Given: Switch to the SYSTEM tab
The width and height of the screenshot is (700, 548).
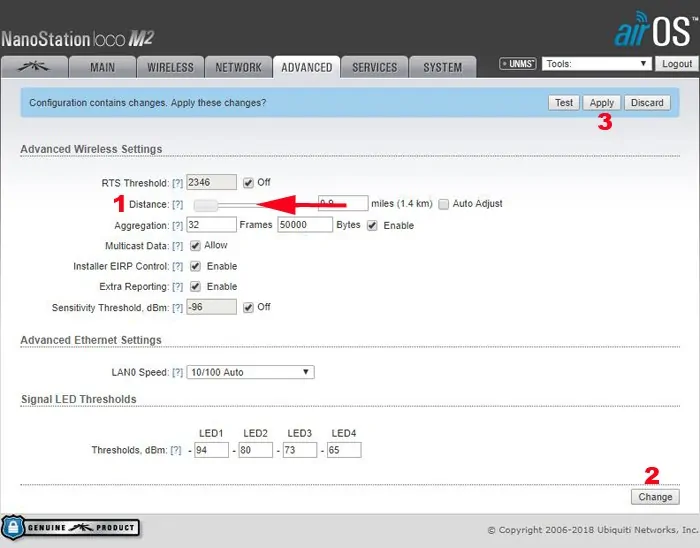Looking at the screenshot, I should pyautogui.click(x=442, y=67).
